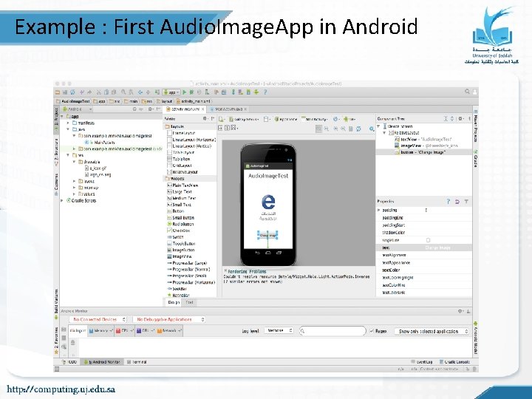
Task: Click the designer zoom-in magnifier icon
Action: coord(335,129)
